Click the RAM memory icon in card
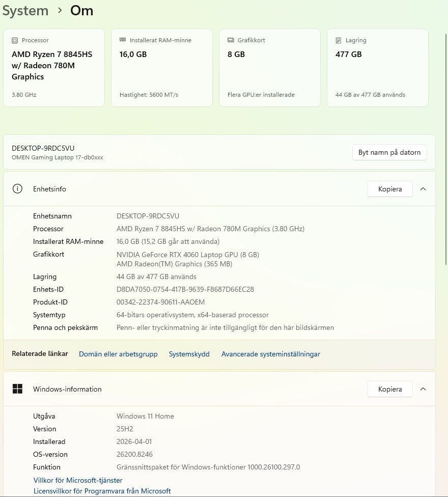 123,40
